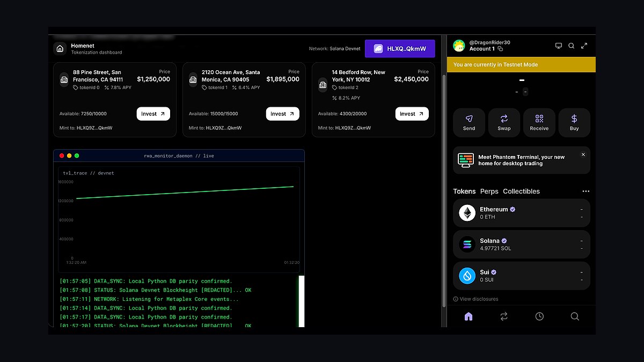Click the Buy button

(574, 123)
